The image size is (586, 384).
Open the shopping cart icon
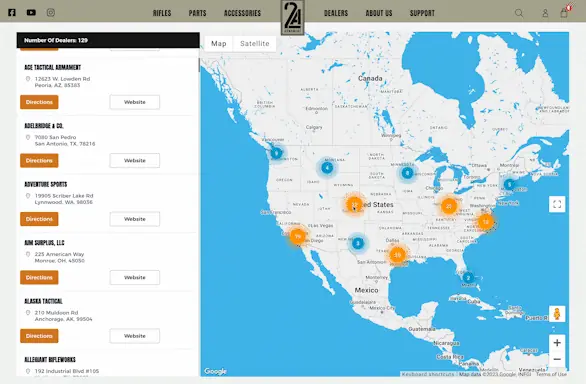tap(564, 13)
